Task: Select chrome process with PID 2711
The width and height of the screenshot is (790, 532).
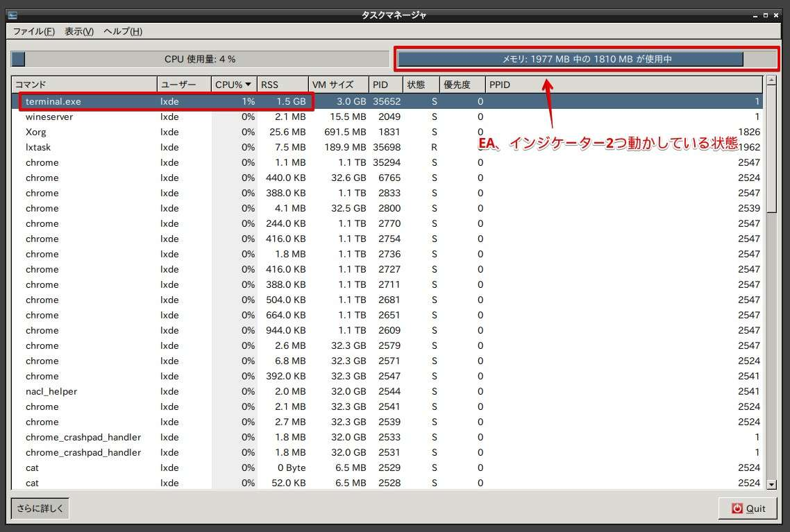Action: tap(387, 284)
